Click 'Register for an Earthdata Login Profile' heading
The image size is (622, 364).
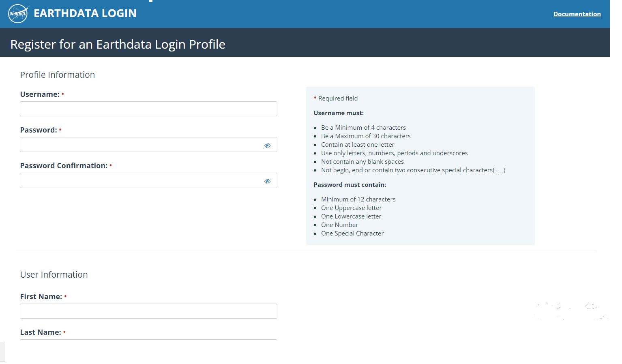[x=118, y=44]
